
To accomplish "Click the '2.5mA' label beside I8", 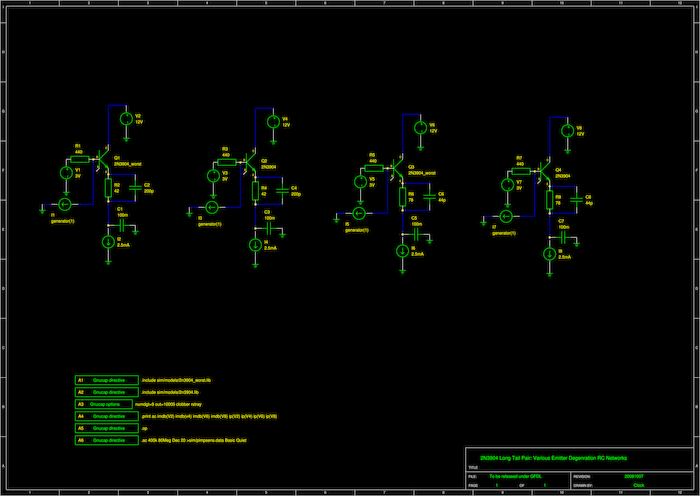I will click(x=565, y=257).
